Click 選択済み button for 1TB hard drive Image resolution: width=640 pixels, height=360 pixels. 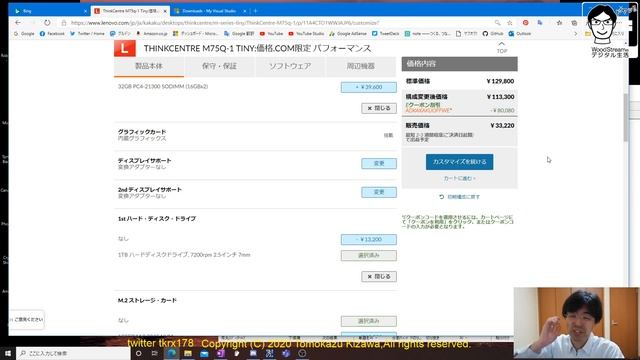[x=369, y=256]
